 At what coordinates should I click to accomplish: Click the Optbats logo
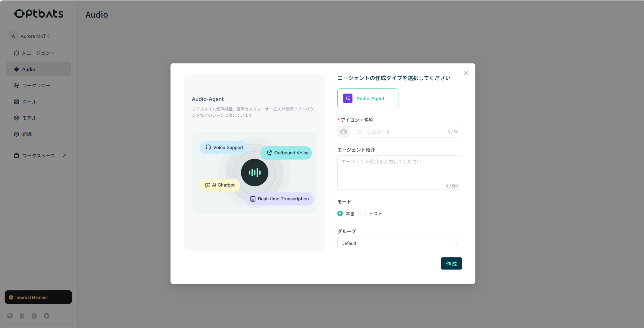click(38, 14)
